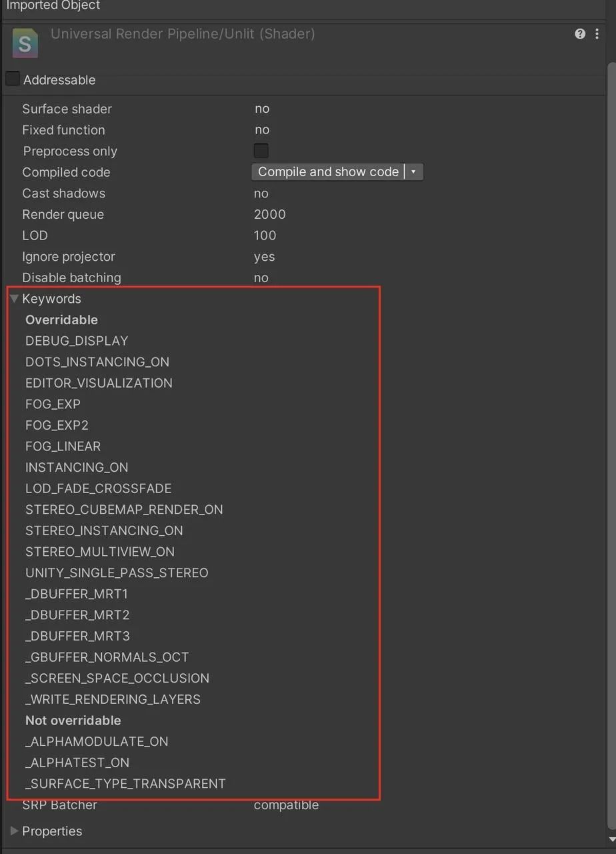The height and width of the screenshot is (854, 616).
Task: Open the compile options dropdown arrow
Action: [413, 172]
